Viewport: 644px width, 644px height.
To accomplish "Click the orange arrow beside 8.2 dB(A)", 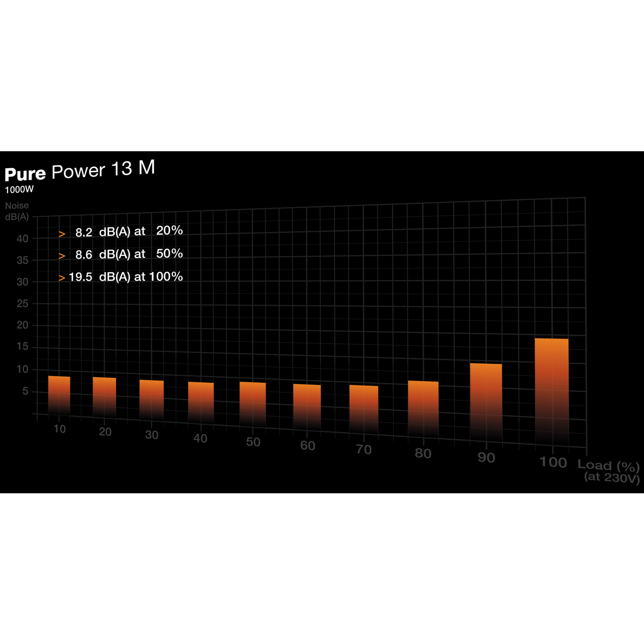I will [x=62, y=234].
